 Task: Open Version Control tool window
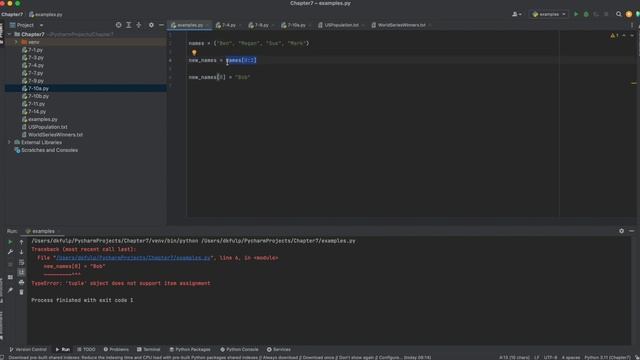pos(28,349)
